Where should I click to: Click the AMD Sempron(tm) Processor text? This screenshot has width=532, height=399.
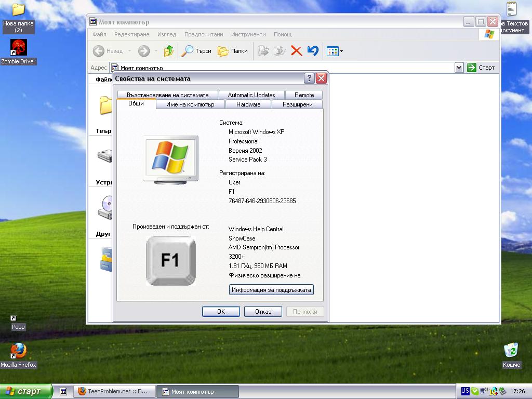click(264, 247)
